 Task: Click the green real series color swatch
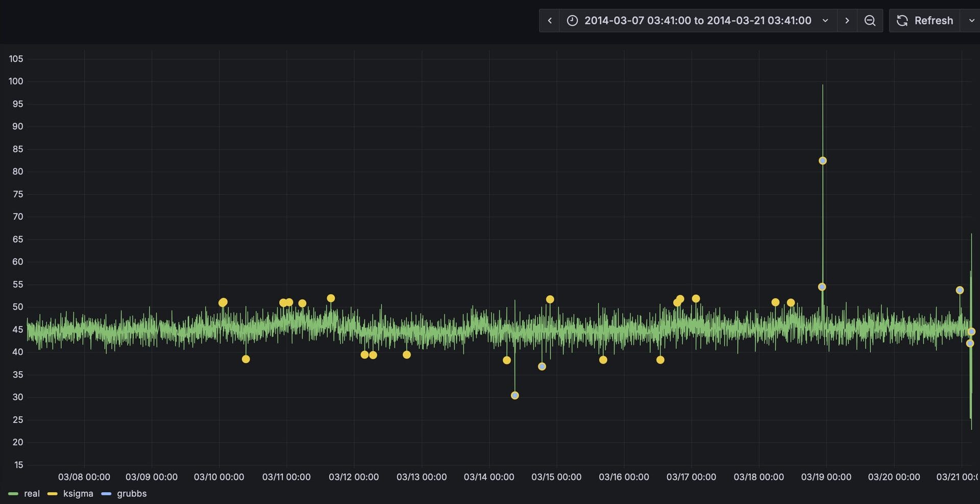[13, 494]
